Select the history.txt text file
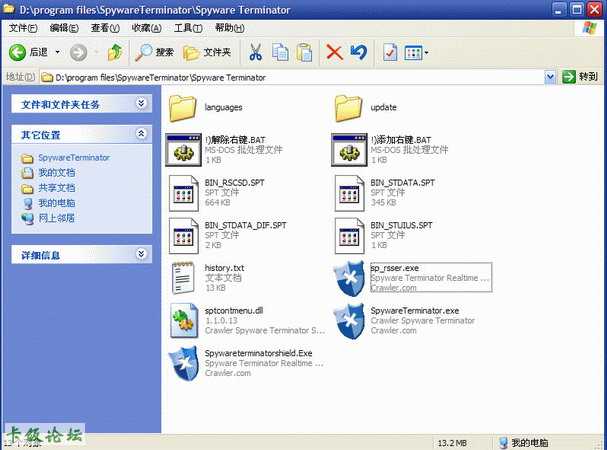Image resolution: width=607 pixels, height=450 pixels. click(x=184, y=278)
